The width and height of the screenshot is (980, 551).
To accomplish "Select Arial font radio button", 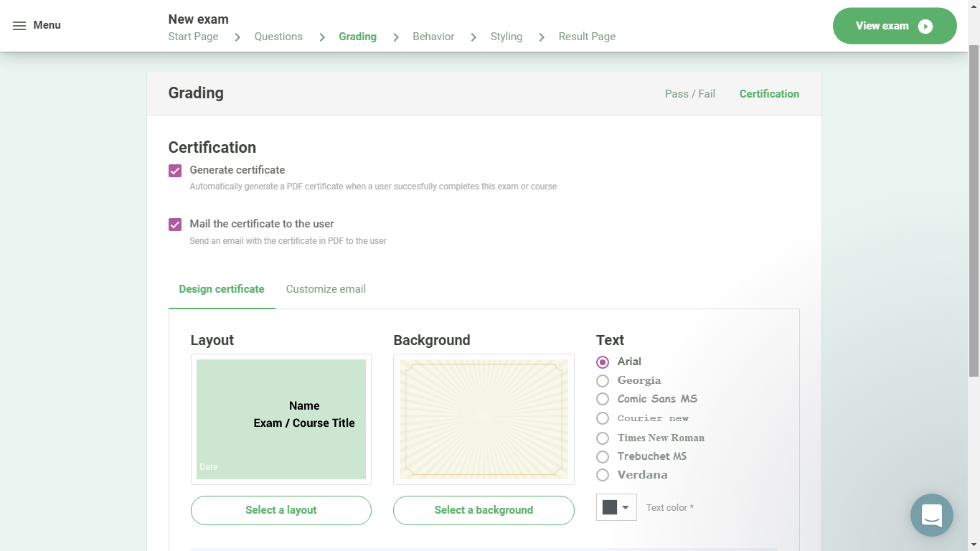I will [x=603, y=362].
